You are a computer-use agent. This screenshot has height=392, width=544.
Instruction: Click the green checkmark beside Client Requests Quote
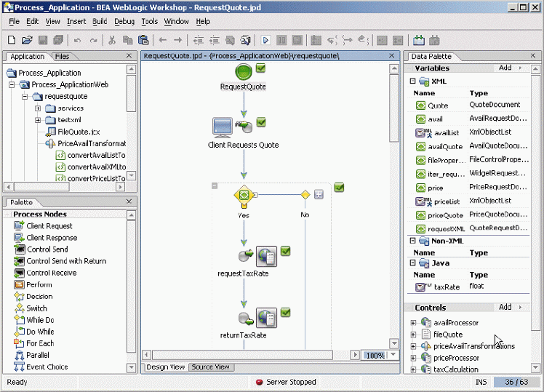pyautogui.click(x=261, y=122)
